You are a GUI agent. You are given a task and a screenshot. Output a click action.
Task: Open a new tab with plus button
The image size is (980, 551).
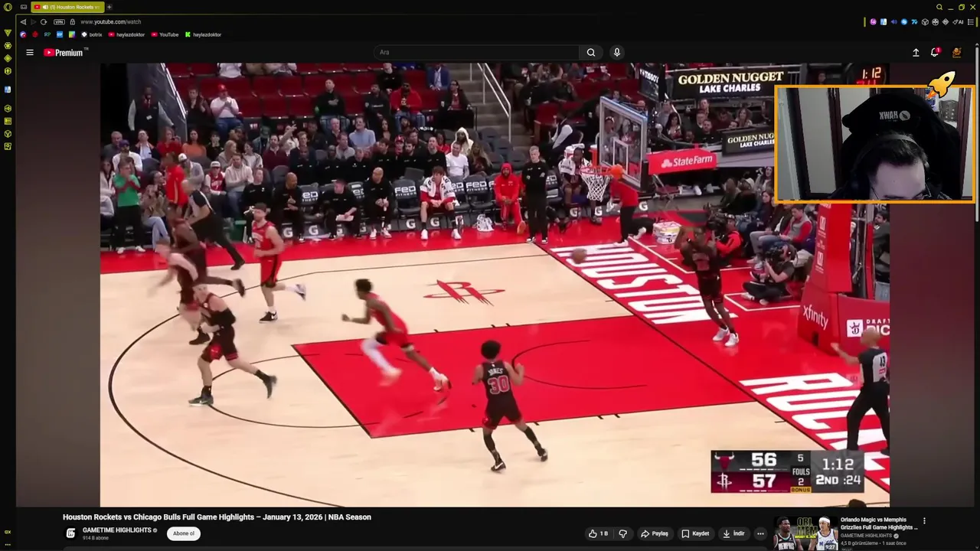(109, 7)
